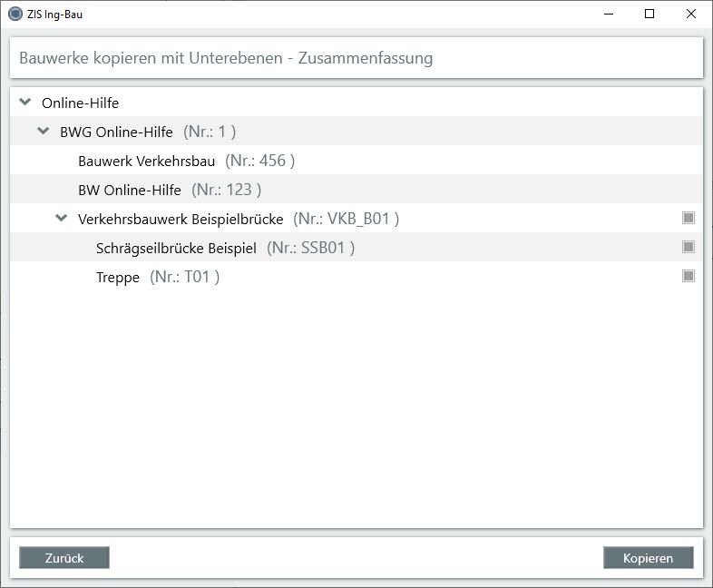
Task: Click the Kopieren button
Action: click(x=648, y=557)
